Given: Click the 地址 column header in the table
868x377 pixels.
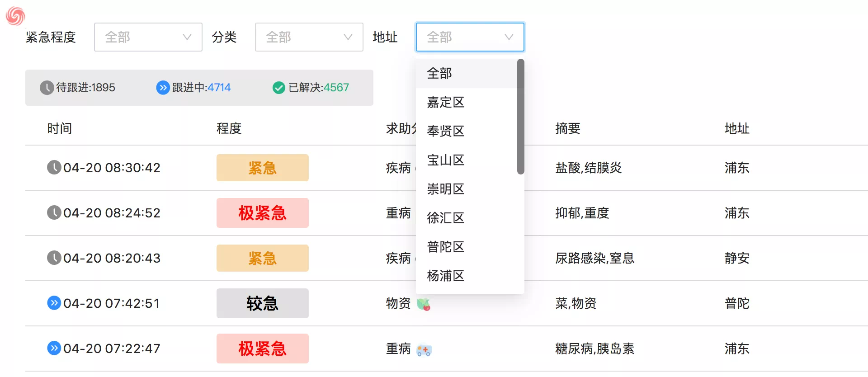Looking at the screenshot, I should point(737,128).
